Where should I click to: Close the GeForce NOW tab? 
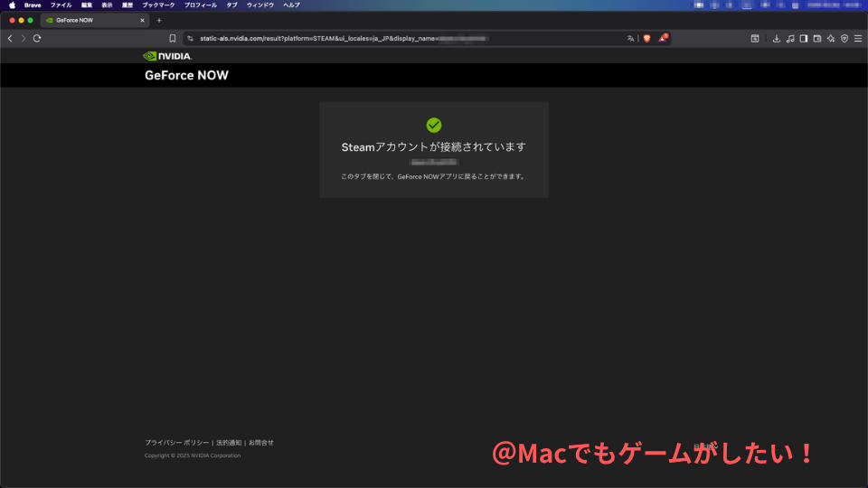[142, 20]
